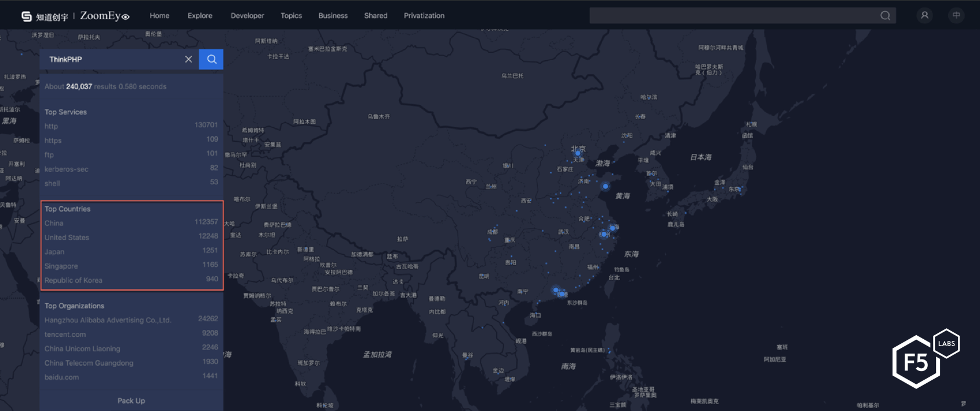Open the Home menu item
980x411 pixels.
159,16
